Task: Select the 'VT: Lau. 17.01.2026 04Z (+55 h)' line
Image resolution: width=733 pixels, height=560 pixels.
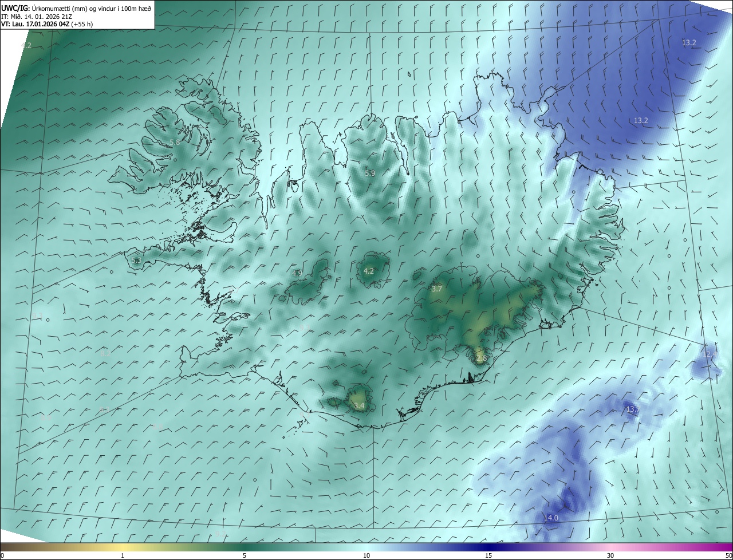Action: pos(47,24)
